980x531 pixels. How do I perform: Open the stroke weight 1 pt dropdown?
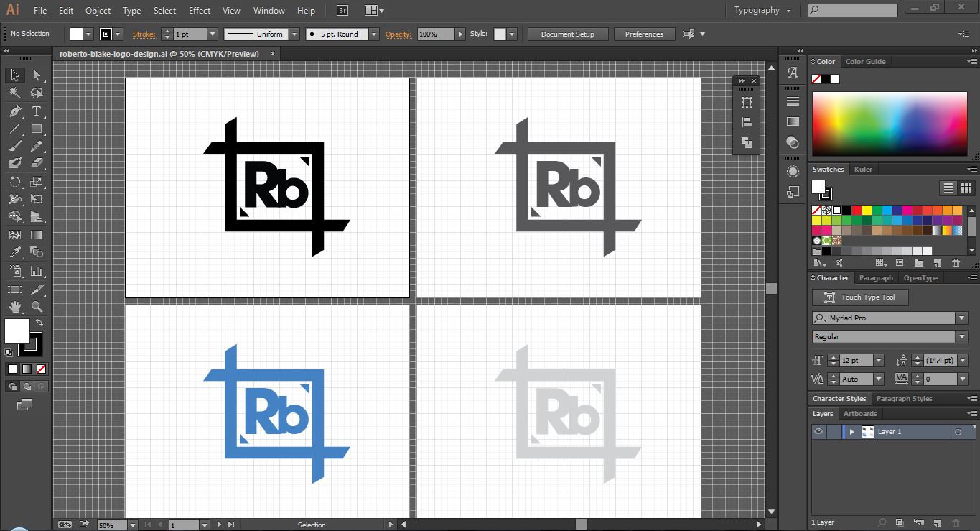point(212,34)
